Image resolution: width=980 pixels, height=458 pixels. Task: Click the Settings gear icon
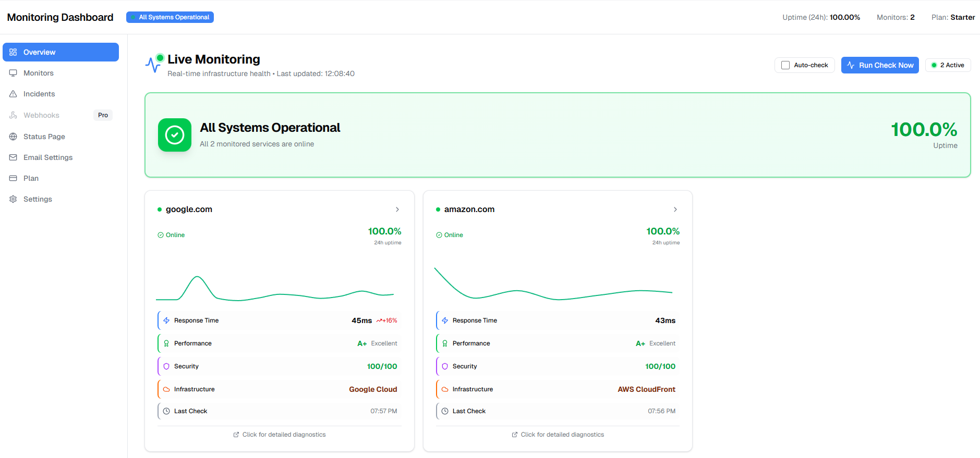(13, 199)
